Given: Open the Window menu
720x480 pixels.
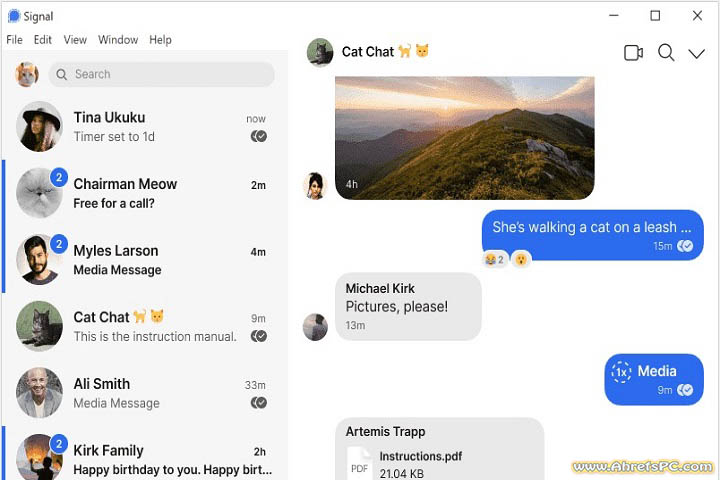Looking at the screenshot, I should tap(118, 40).
